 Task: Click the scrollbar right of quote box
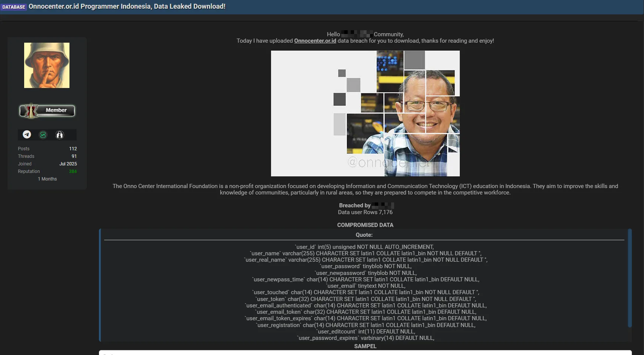629,278
